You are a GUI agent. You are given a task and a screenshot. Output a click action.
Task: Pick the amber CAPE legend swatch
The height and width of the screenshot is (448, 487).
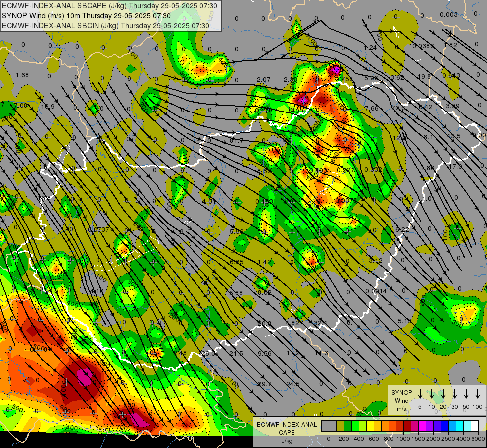(378, 426)
